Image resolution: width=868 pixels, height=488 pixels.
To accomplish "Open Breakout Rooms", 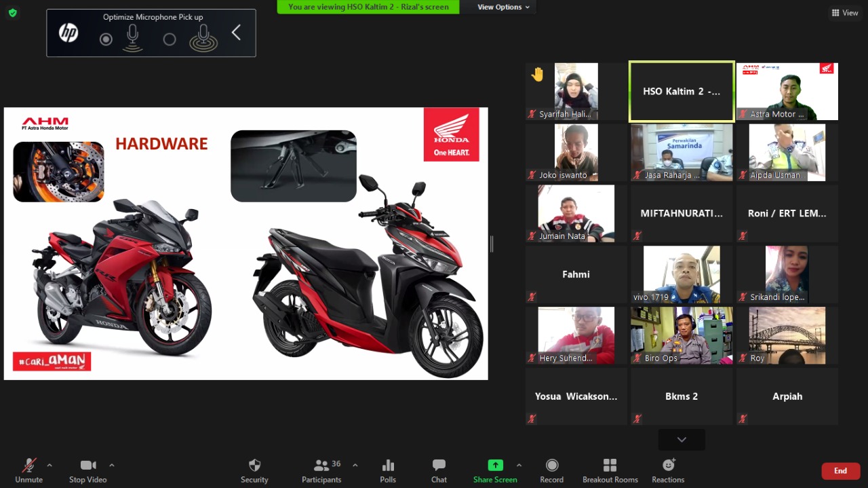I will [x=610, y=466].
